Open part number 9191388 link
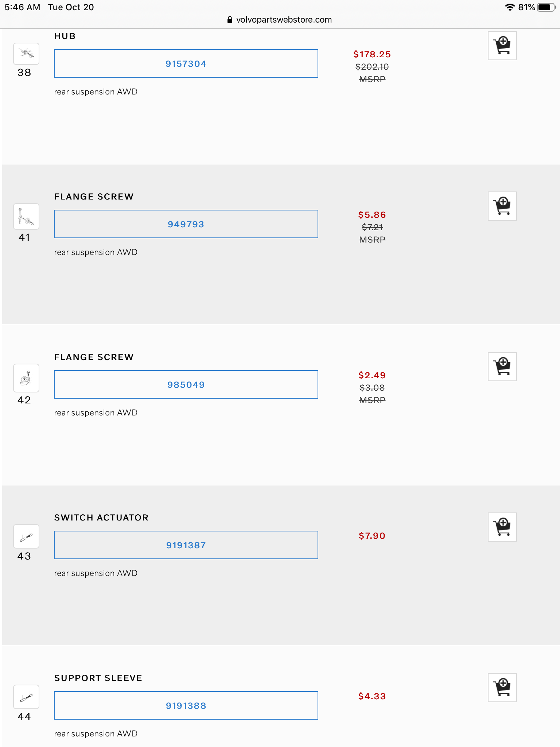This screenshot has width=560, height=747. 186,706
